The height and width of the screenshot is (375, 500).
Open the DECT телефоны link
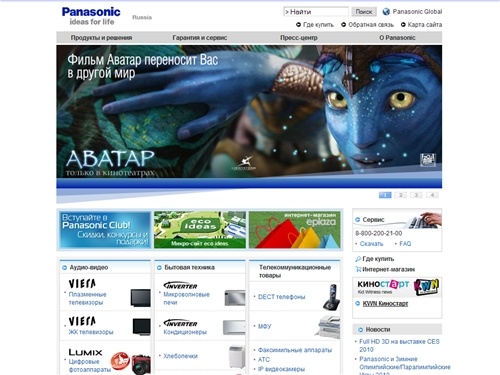point(281,297)
